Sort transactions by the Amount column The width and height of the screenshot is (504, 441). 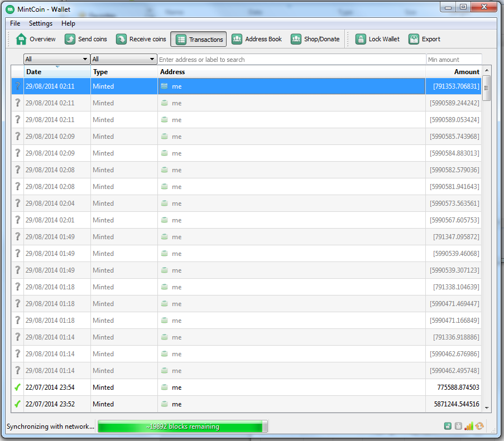click(453, 71)
